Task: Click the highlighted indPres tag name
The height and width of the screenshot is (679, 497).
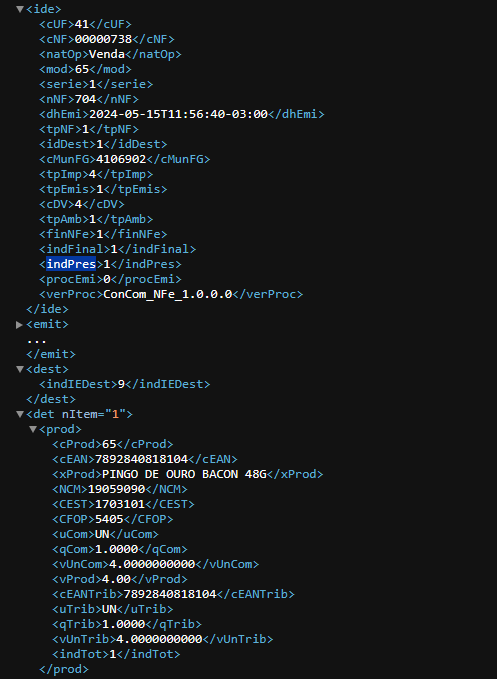Action: coord(71,264)
